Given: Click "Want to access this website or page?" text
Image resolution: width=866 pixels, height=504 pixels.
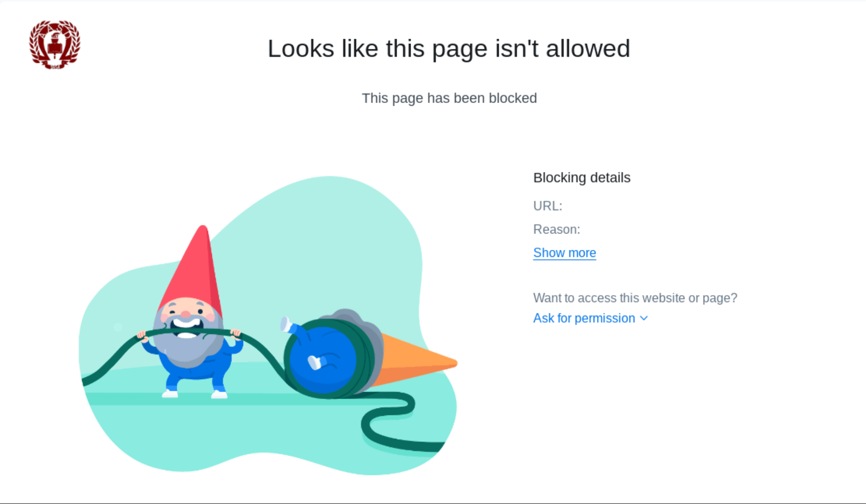Looking at the screenshot, I should (635, 298).
